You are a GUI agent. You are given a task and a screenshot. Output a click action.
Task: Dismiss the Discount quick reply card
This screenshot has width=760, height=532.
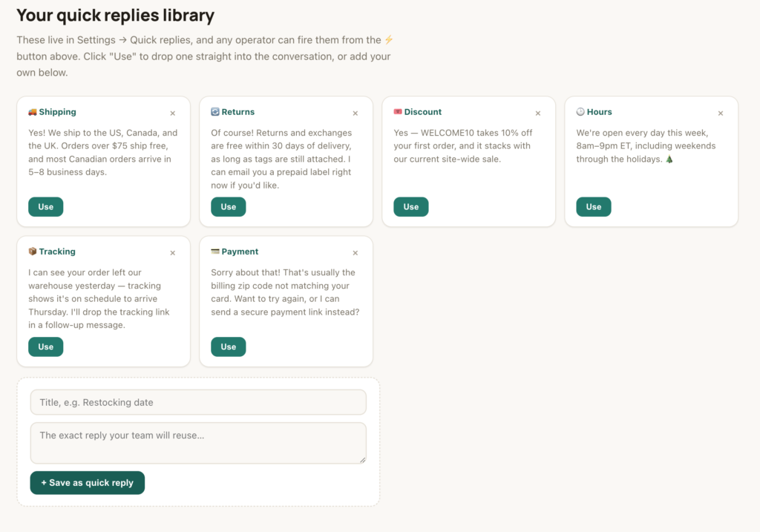pos(538,114)
